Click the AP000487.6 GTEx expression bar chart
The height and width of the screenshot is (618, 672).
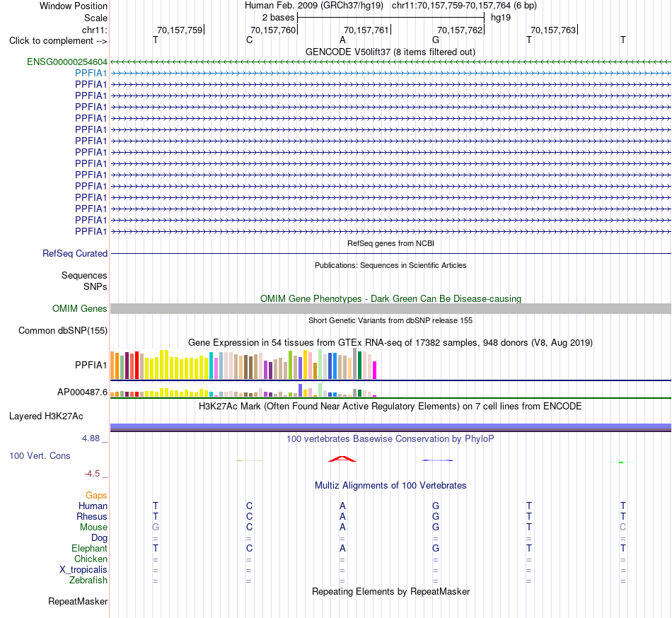(x=243, y=390)
